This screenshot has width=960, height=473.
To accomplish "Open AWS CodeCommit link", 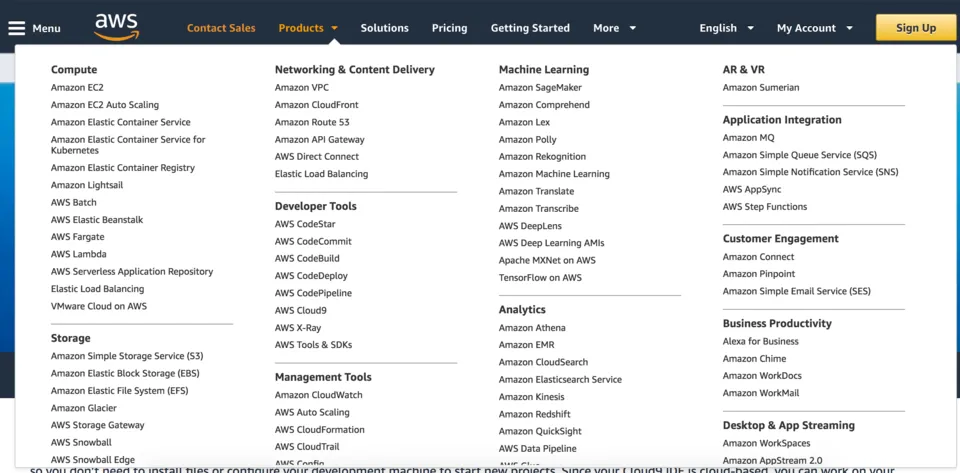I will coord(313,241).
